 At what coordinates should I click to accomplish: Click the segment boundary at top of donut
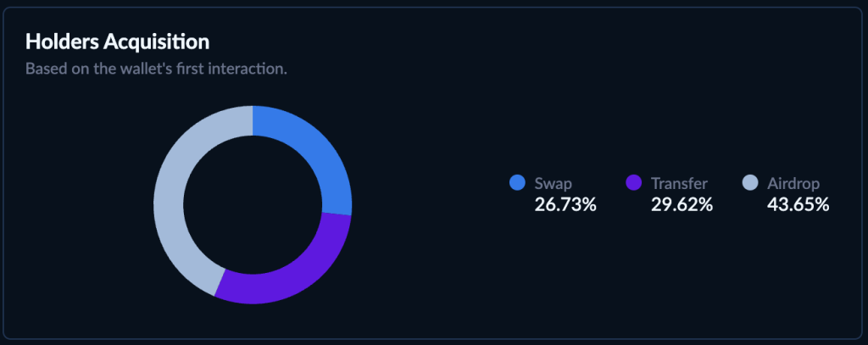[253, 120]
